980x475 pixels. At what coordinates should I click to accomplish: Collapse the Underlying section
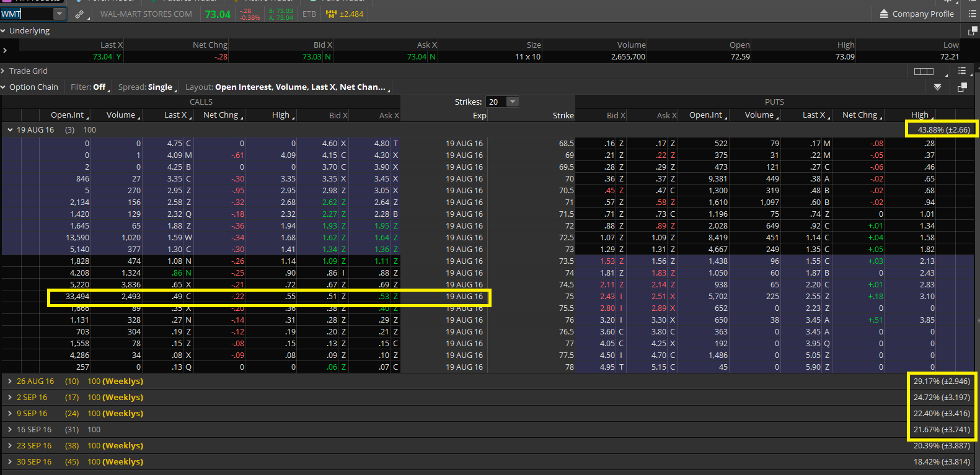coord(4,31)
